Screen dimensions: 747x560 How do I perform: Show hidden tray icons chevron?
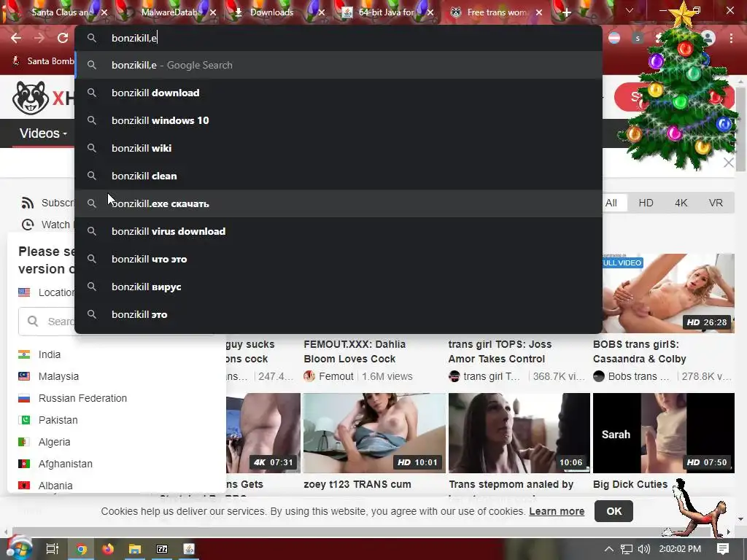click(609, 549)
